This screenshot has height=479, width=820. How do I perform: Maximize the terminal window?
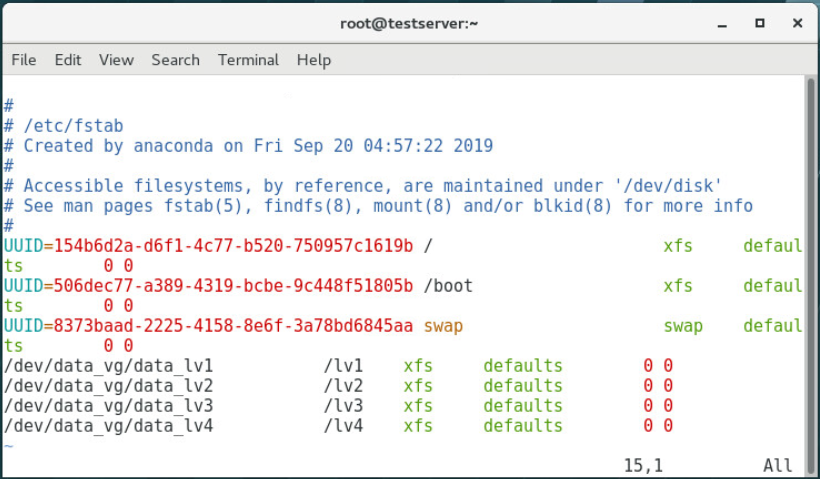pos(760,23)
